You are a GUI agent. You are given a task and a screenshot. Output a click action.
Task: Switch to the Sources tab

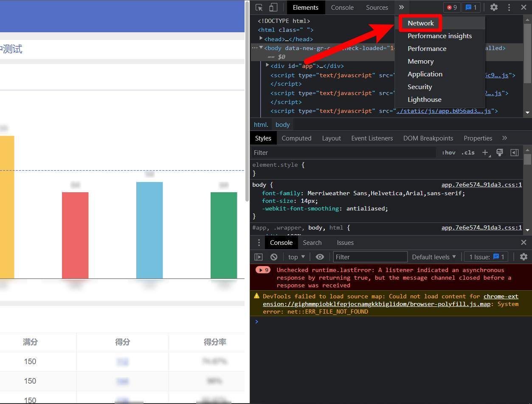(377, 8)
